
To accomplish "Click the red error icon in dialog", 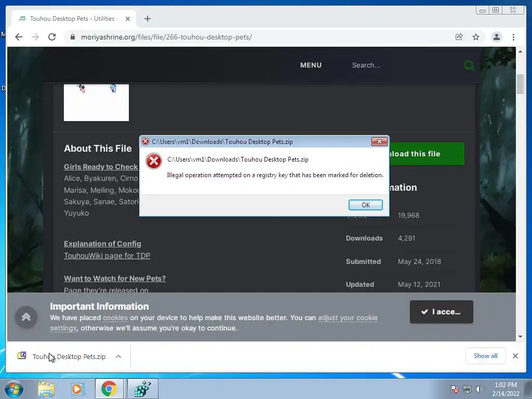I will [154, 161].
